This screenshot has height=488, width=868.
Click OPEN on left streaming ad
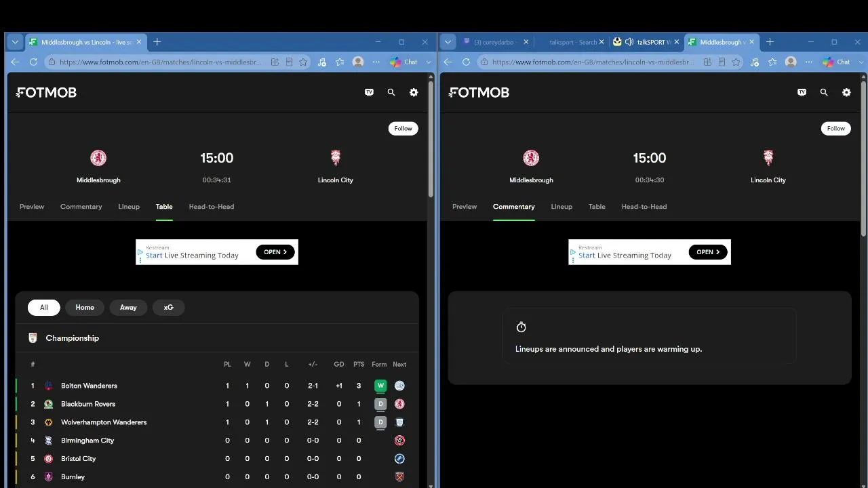pyautogui.click(x=275, y=252)
